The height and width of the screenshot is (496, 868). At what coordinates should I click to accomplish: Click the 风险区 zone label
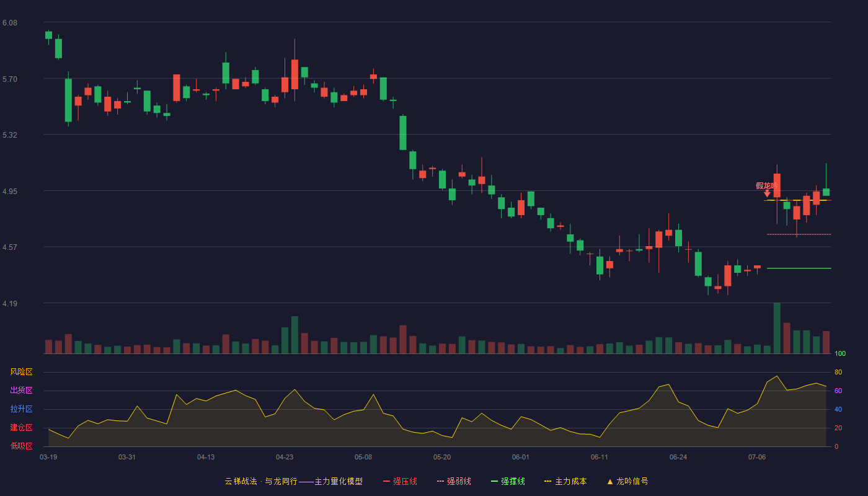tap(22, 372)
